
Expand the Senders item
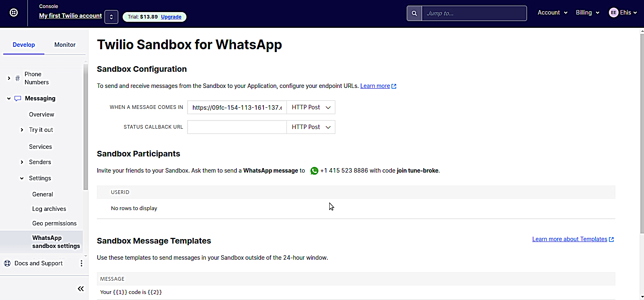[22, 162]
